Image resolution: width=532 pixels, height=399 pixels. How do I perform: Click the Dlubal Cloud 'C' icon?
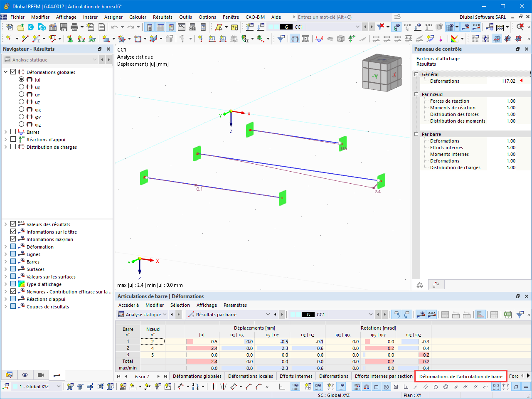31,27
